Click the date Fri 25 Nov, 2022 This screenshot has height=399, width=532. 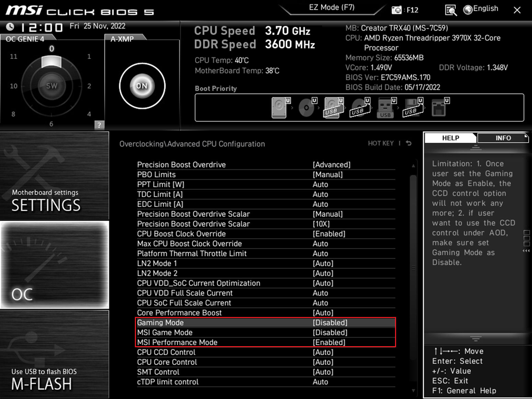(97, 26)
